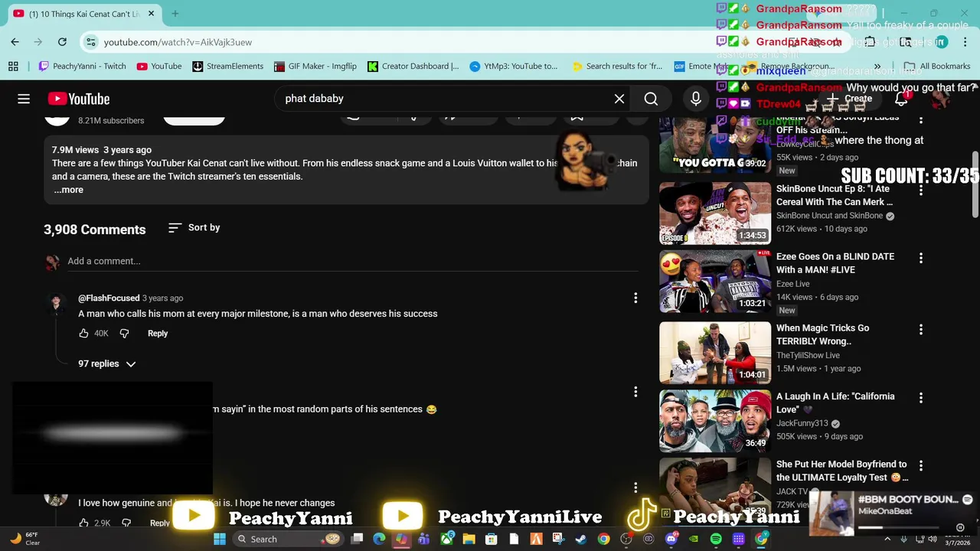The height and width of the screenshot is (551, 980).
Task: Visit TheTylilShow Live channel name
Action: 808,355
